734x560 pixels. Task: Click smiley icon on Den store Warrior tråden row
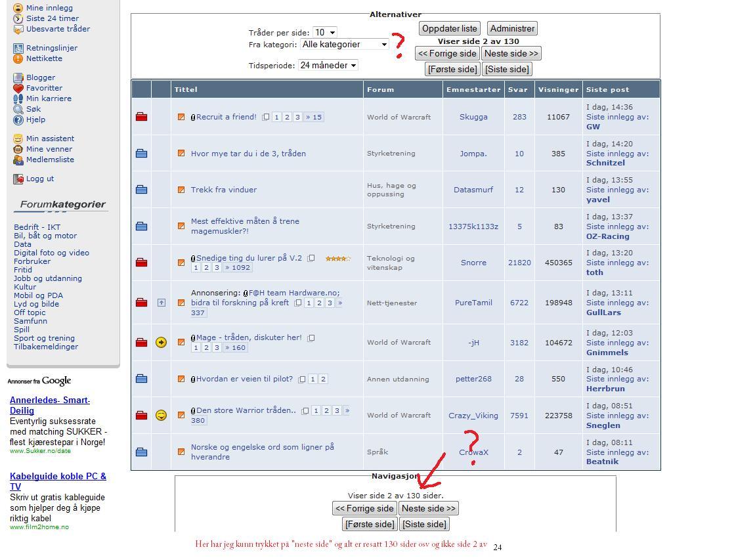[161, 416]
